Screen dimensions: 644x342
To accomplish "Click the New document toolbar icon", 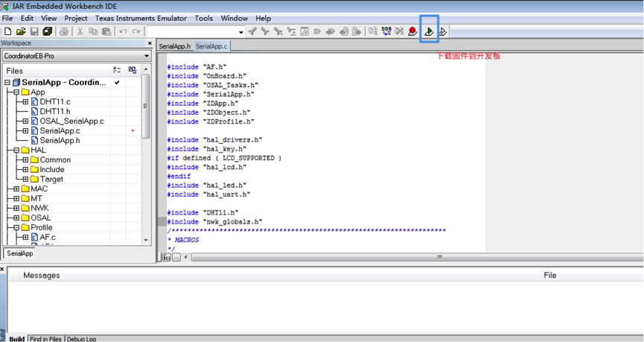I will 8,31.
